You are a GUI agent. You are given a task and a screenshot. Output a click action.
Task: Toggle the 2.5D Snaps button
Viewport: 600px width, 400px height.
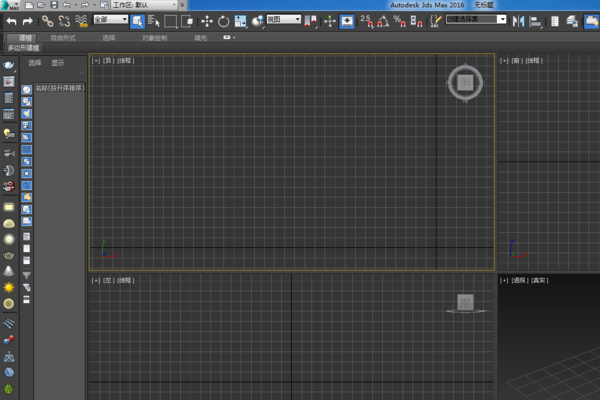[x=365, y=20]
